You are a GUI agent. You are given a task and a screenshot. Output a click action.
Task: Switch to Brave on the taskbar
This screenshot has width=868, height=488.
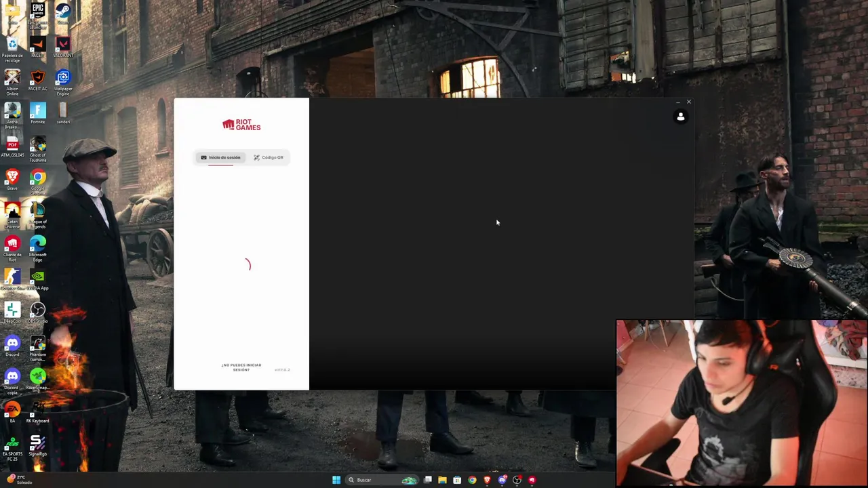click(x=487, y=480)
